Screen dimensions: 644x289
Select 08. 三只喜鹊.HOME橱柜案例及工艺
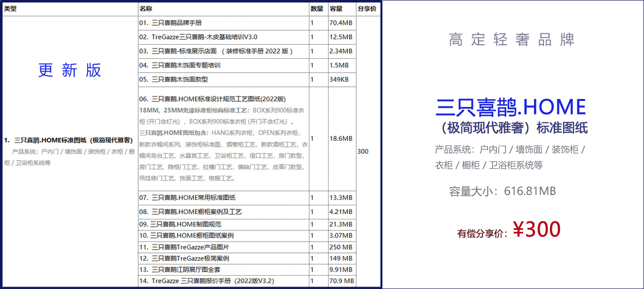pyautogui.click(x=190, y=212)
